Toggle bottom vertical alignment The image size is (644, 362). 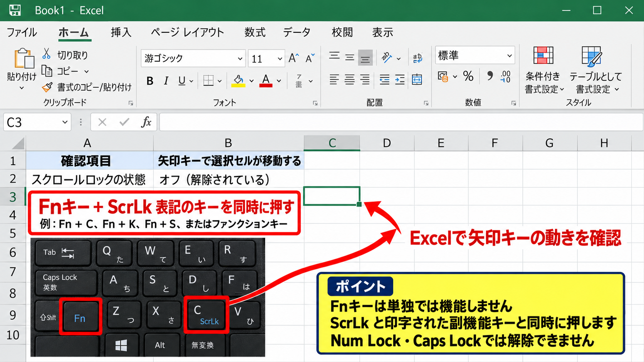click(365, 58)
